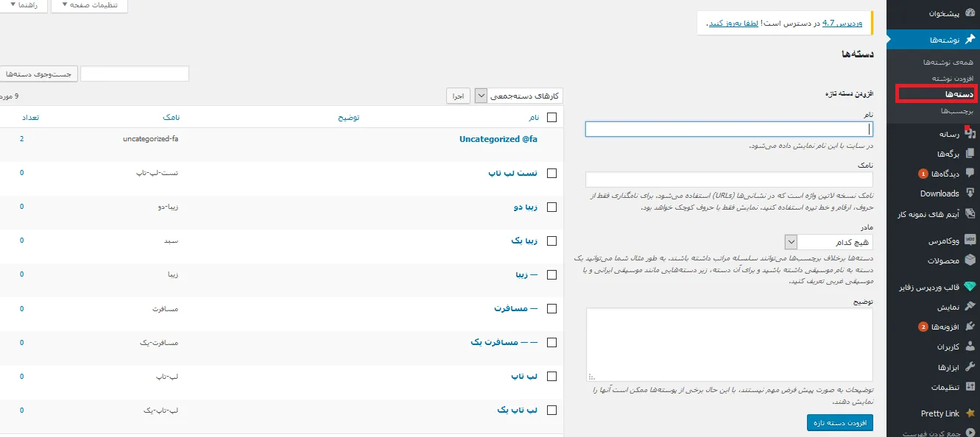Expand the مادر parent dropdown showing هیچ کدام
The image size is (980, 437).
pyautogui.click(x=828, y=242)
